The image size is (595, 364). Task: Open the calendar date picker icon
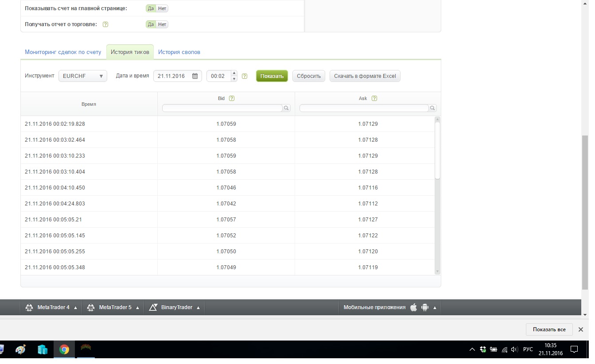pos(195,76)
